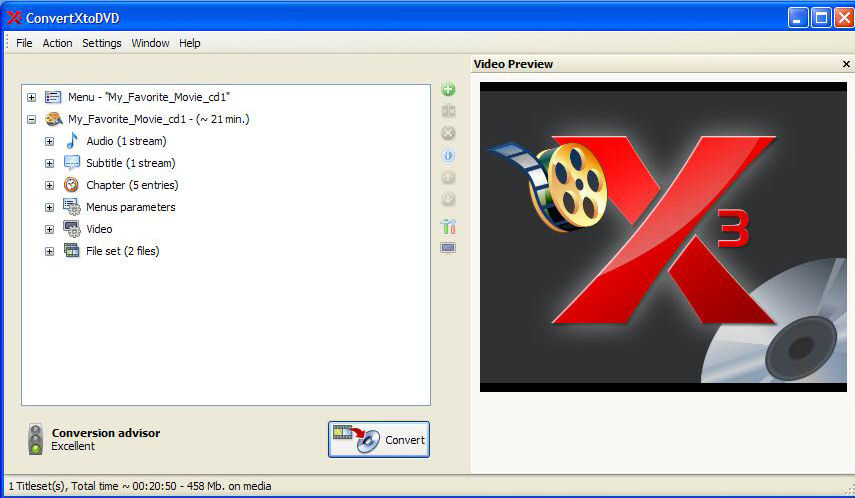Click the Video Preview panel title
This screenshot has width=855, height=498.
[x=513, y=64]
